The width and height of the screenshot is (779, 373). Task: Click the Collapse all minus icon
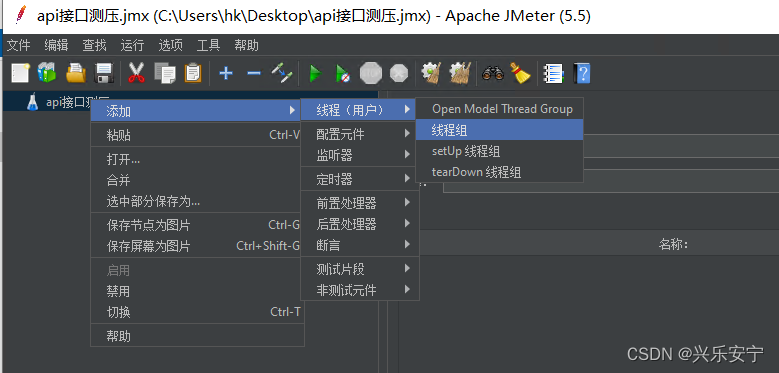click(254, 74)
